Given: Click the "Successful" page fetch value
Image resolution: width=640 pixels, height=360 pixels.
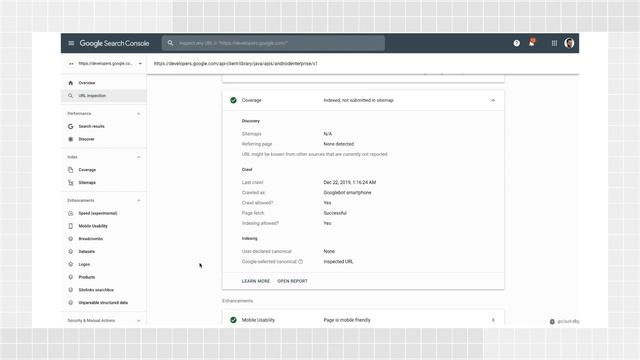Looking at the screenshot, I should [335, 213].
